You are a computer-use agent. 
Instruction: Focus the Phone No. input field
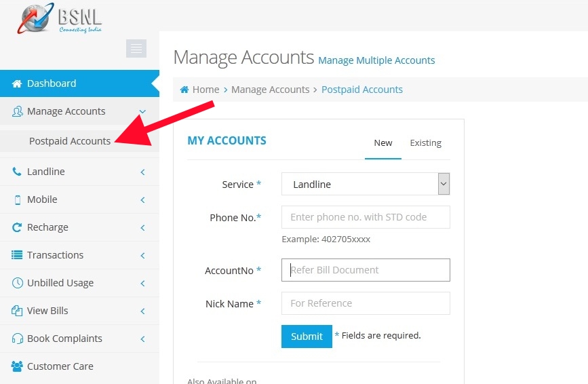366,217
